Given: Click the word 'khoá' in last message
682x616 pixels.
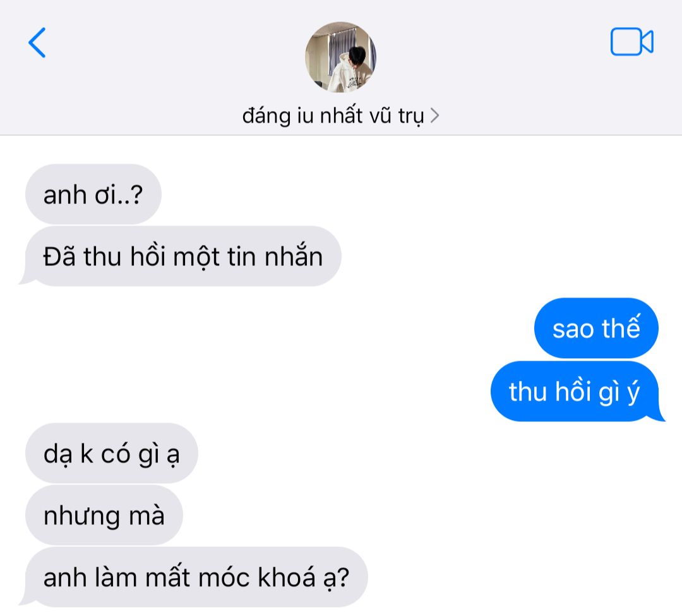Looking at the screenshot, I should tap(287, 577).
